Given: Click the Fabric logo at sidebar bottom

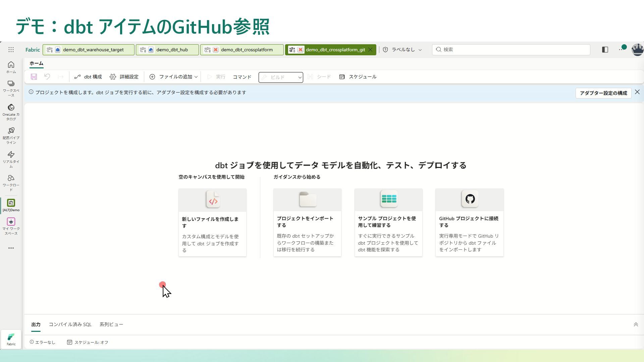Looking at the screenshot, I should [x=11, y=339].
